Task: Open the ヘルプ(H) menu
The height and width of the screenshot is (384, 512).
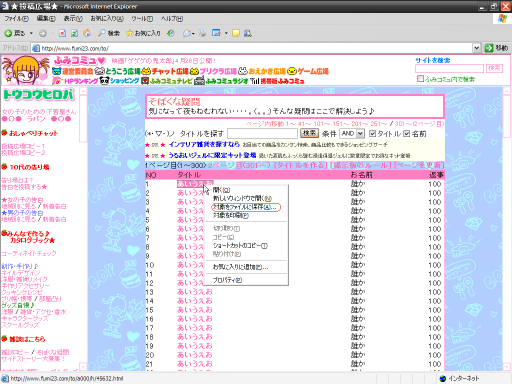Action: click(172, 19)
